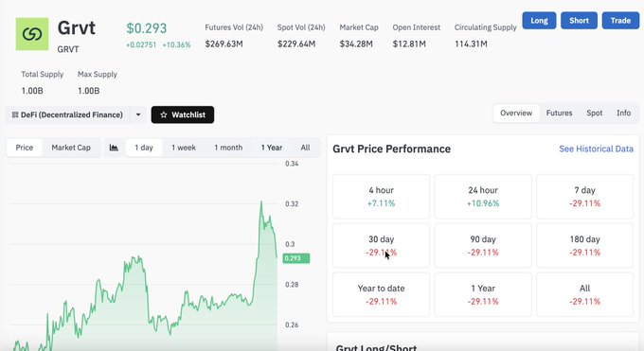
Task: Switch to Spot tab
Action: coord(595,113)
